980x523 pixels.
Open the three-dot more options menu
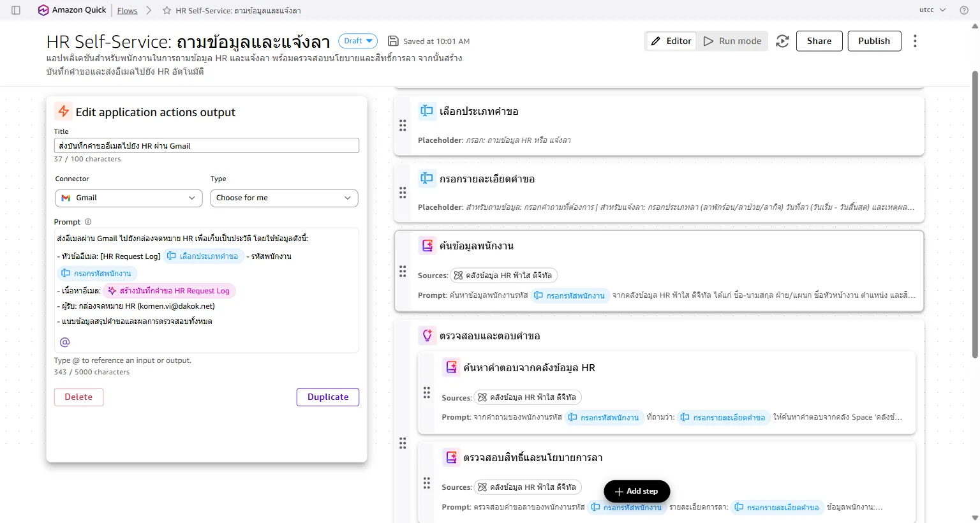(x=915, y=41)
